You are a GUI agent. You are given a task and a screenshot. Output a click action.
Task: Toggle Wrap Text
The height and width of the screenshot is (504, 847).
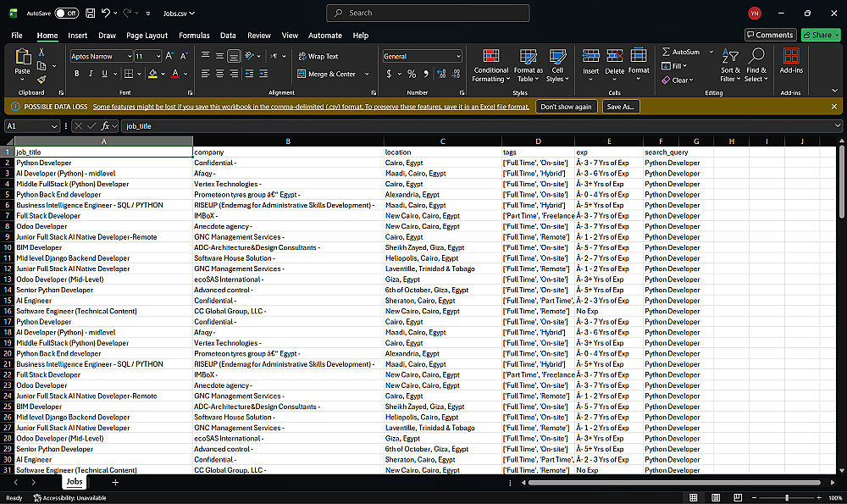tap(318, 56)
